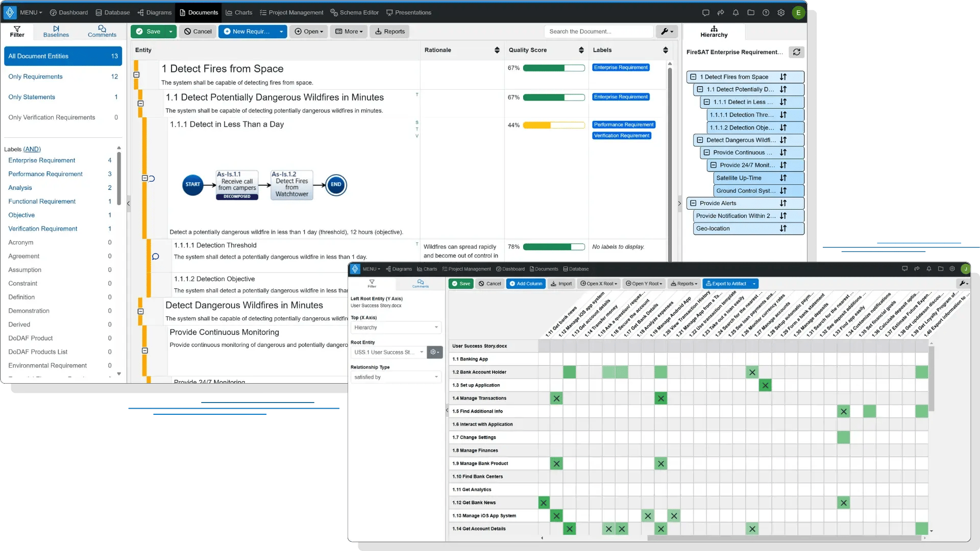Screen dimensions: 980x551
Task: Click the 78% quality score bar for 1.1.1.1
Action: tap(554, 247)
